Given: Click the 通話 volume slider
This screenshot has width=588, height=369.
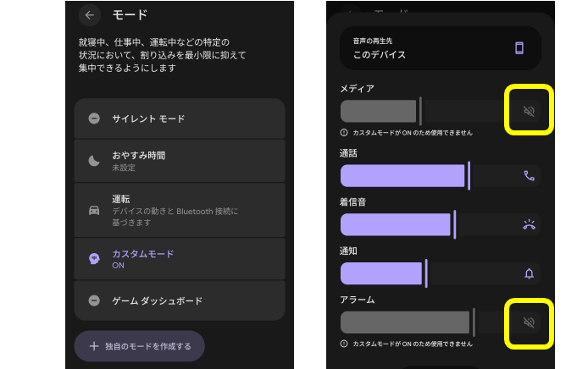Looking at the screenshot, I should 424,176.
